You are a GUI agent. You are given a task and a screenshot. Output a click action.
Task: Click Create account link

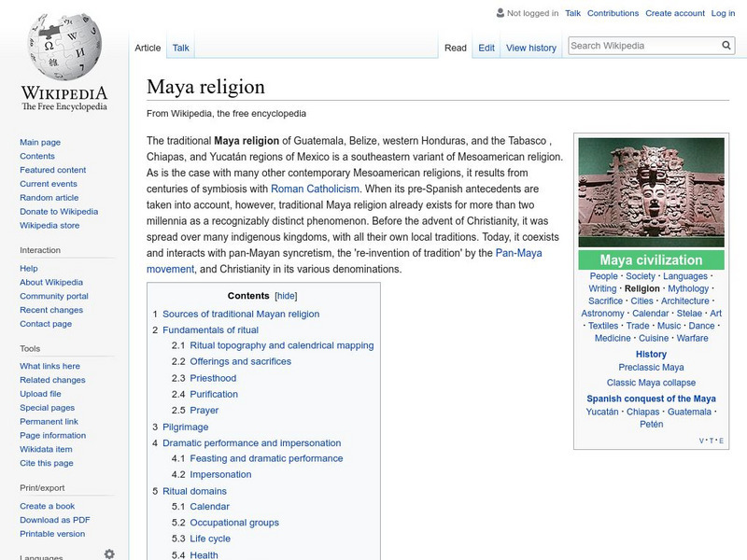coord(674,13)
